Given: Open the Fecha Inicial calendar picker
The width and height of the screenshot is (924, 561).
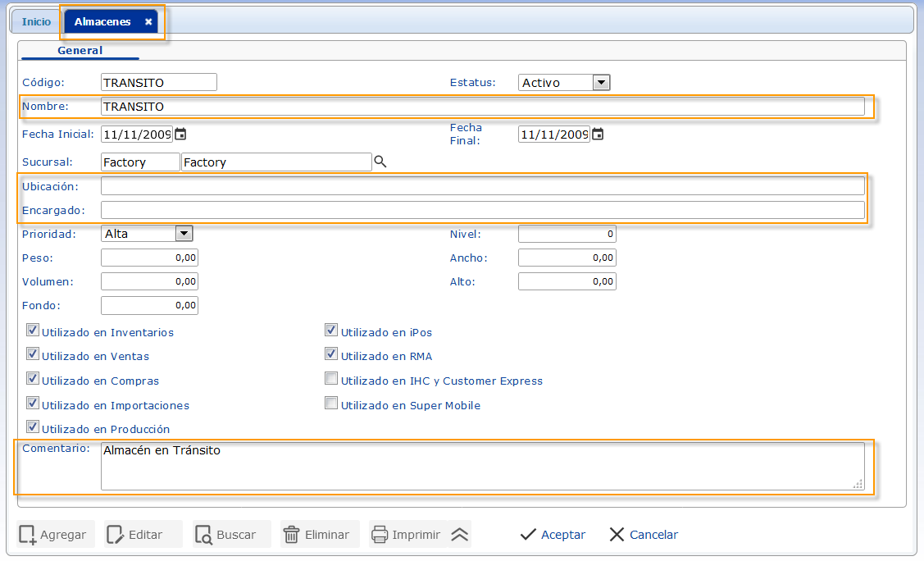Looking at the screenshot, I should (x=181, y=135).
